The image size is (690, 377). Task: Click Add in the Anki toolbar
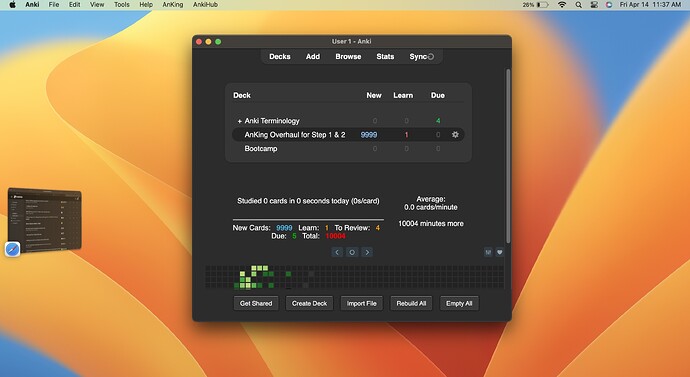(313, 56)
